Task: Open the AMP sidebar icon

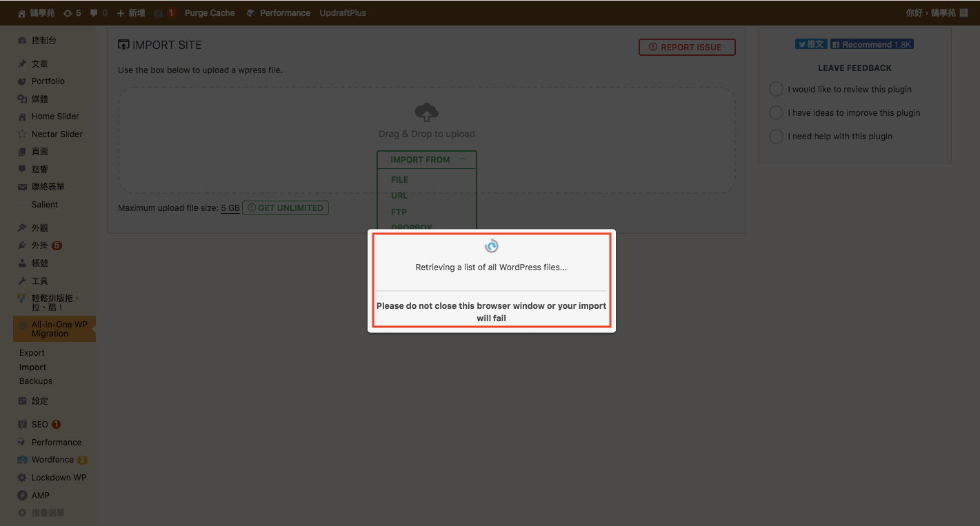Action: coord(22,496)
